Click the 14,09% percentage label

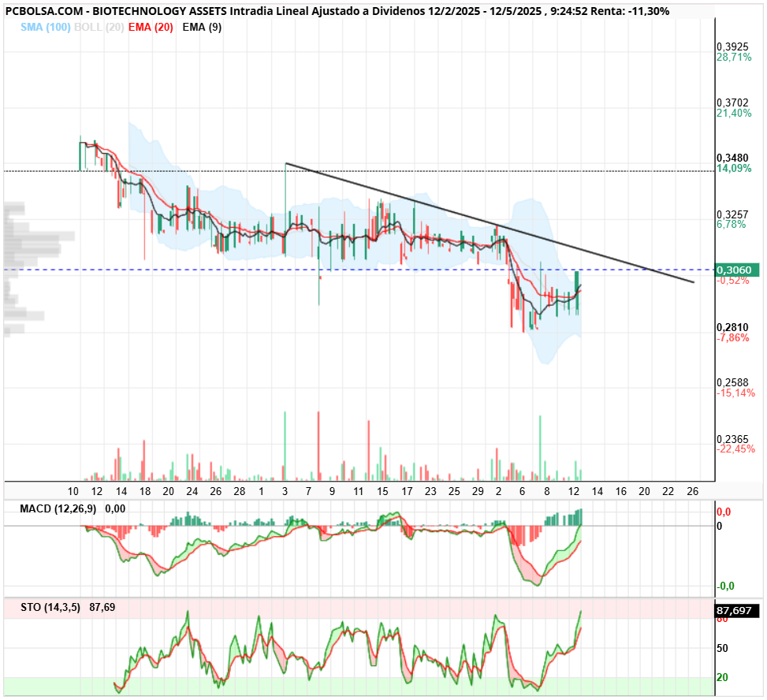coord(734,168)
